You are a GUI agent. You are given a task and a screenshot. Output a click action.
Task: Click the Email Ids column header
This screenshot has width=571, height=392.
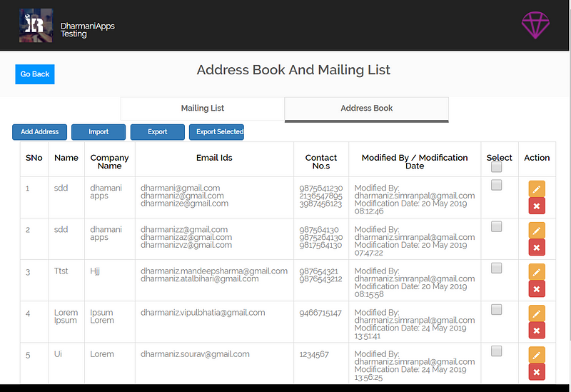click(214, 158)
